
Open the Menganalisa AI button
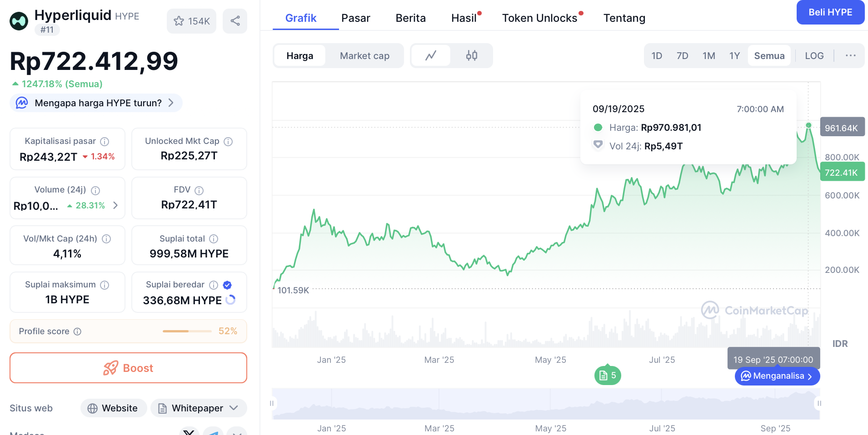[x=777, y=376]
